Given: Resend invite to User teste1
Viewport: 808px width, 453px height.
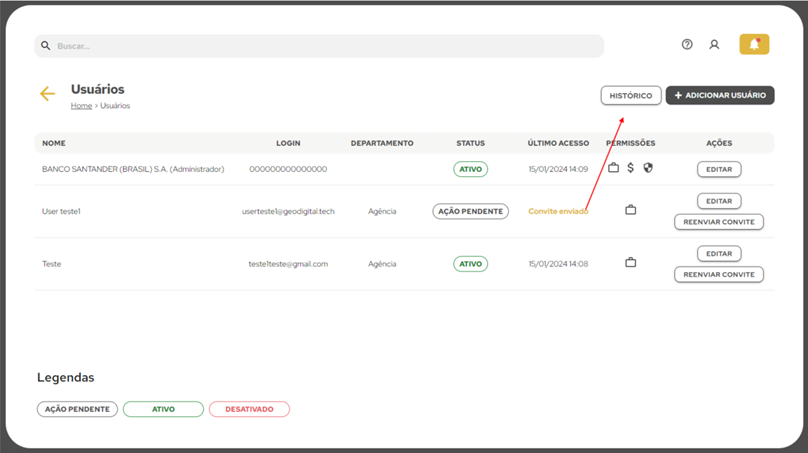Looking at the screenshot, I should tap(719, 222).
